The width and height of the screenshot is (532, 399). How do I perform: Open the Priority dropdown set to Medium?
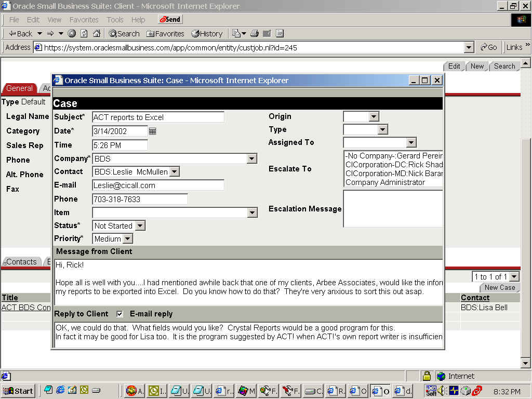click(128, 239)
